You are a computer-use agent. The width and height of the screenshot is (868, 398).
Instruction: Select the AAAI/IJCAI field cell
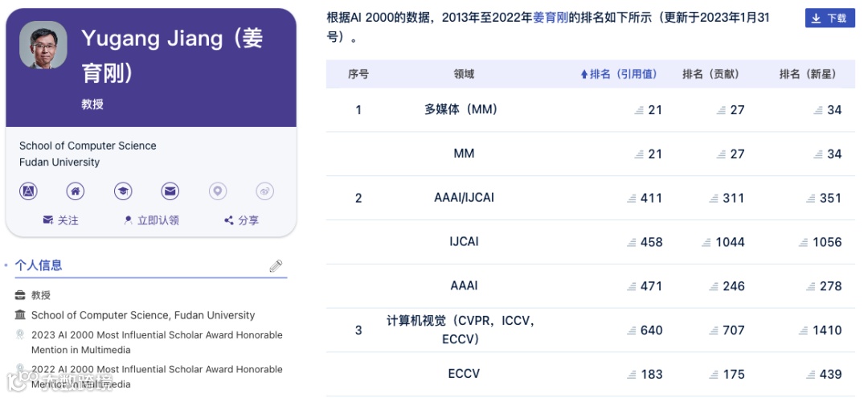click(x=464, y=198)
